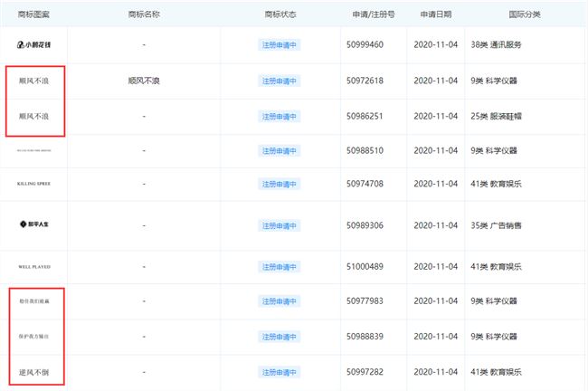
Task: Open the KILLING SPREE trademark image
Action: tap(33, 184)
